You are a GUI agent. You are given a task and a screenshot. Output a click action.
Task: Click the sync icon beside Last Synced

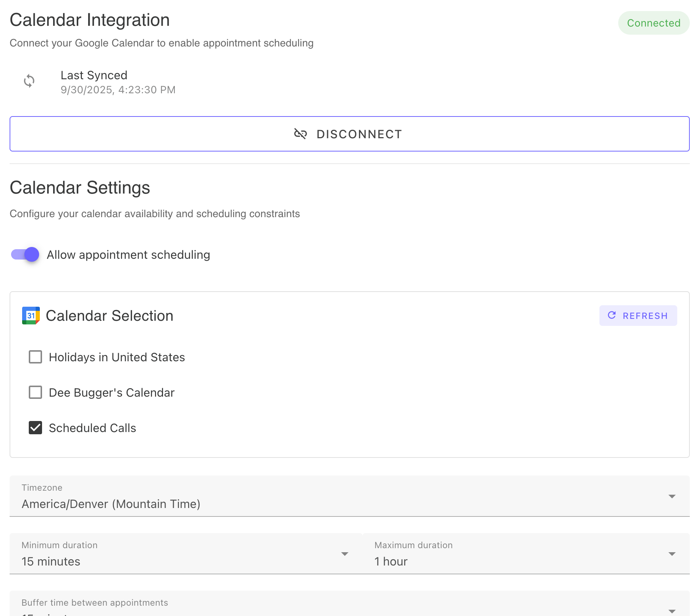coord(29,81)
